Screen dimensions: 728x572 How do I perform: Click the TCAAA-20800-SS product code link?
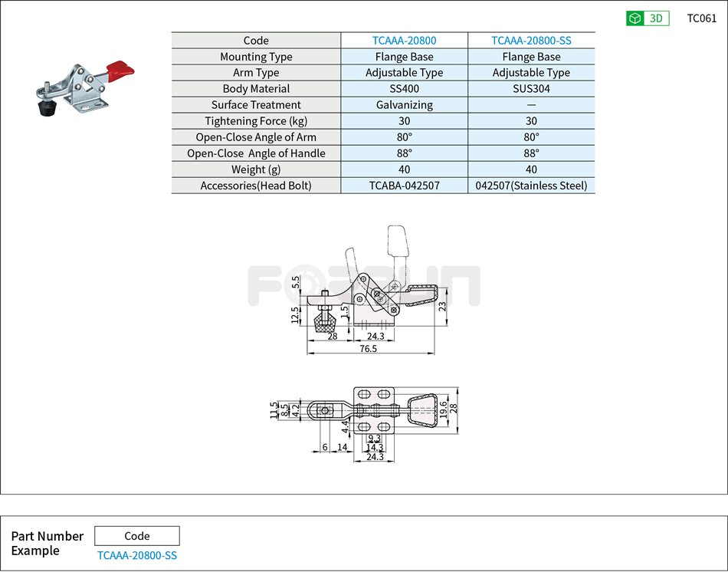point(531,40)
